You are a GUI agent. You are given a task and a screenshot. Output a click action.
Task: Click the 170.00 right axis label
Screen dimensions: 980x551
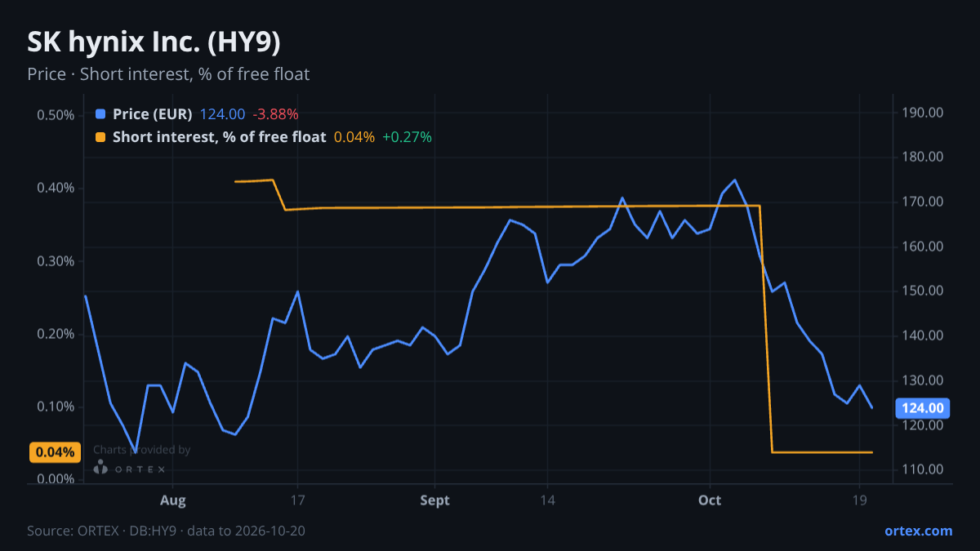point(923,202)
